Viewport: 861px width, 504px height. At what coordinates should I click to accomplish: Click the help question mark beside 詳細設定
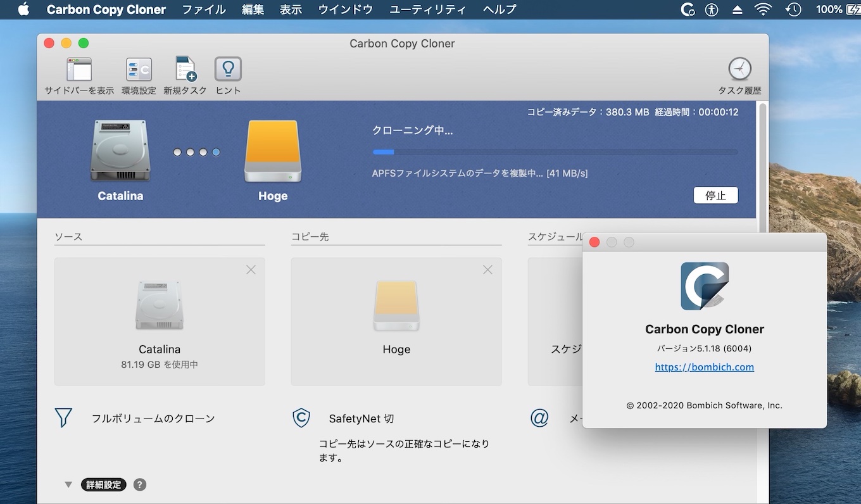tap(140, 485)
